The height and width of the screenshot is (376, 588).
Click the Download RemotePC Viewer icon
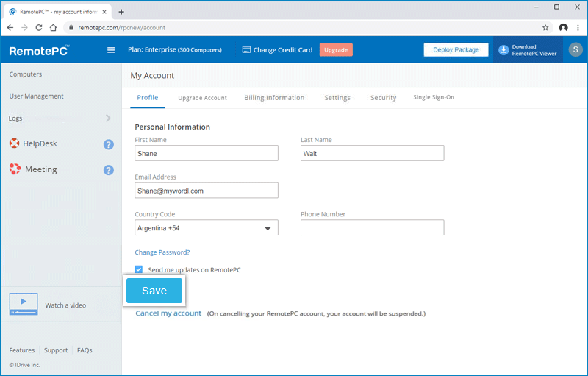(503, 50)
